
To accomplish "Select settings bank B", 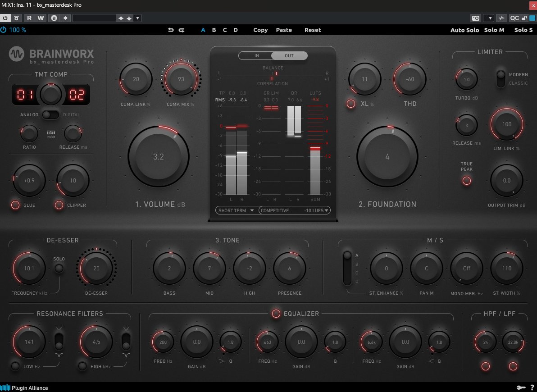I will tap(214, 30).
